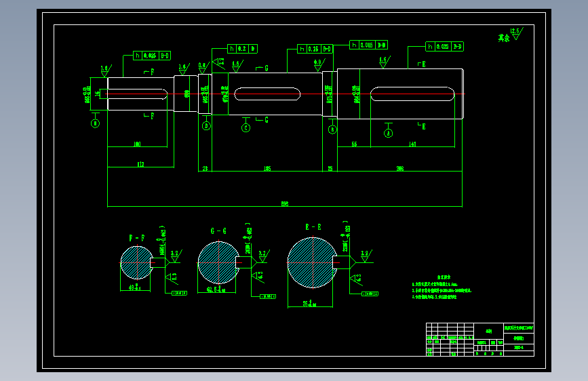Click the title block in drawing corner

480,340
